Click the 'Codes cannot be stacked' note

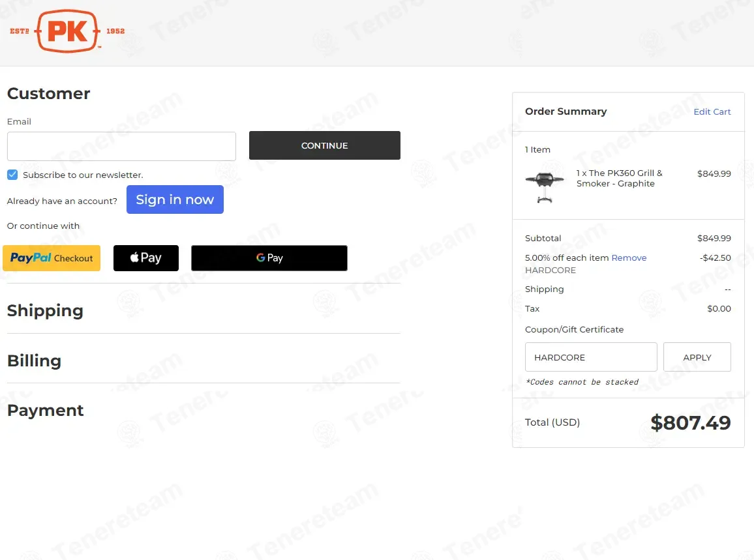tap(582, 382)
